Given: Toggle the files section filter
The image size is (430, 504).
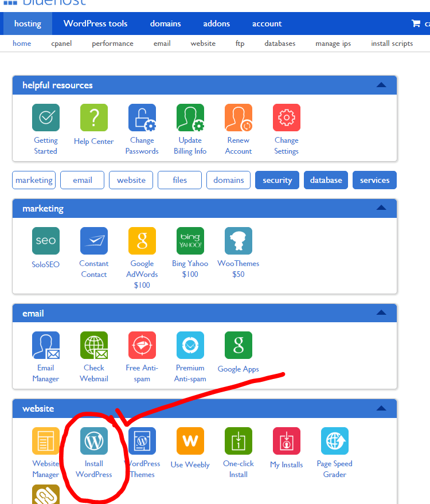Looking at the screenshot, I should pos(179,180).
